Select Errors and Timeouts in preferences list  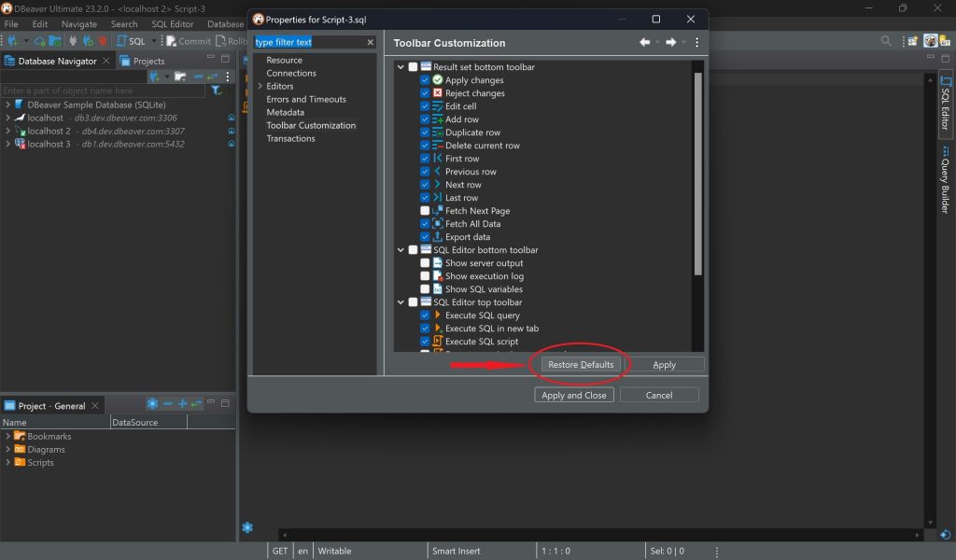(306, 99)
